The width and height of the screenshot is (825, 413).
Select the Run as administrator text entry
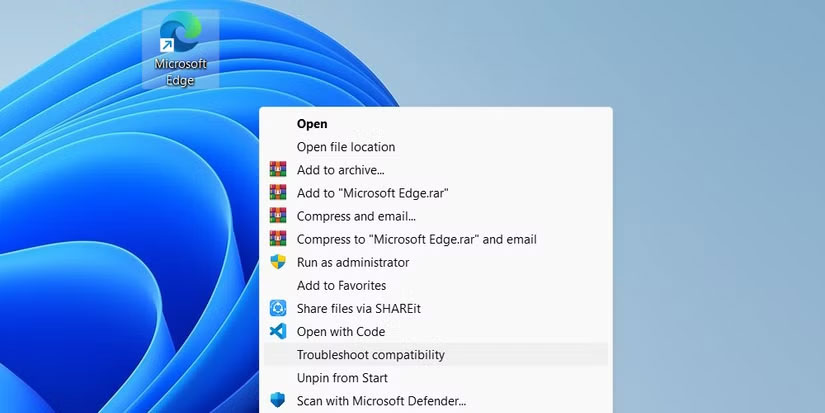(353, 262)
